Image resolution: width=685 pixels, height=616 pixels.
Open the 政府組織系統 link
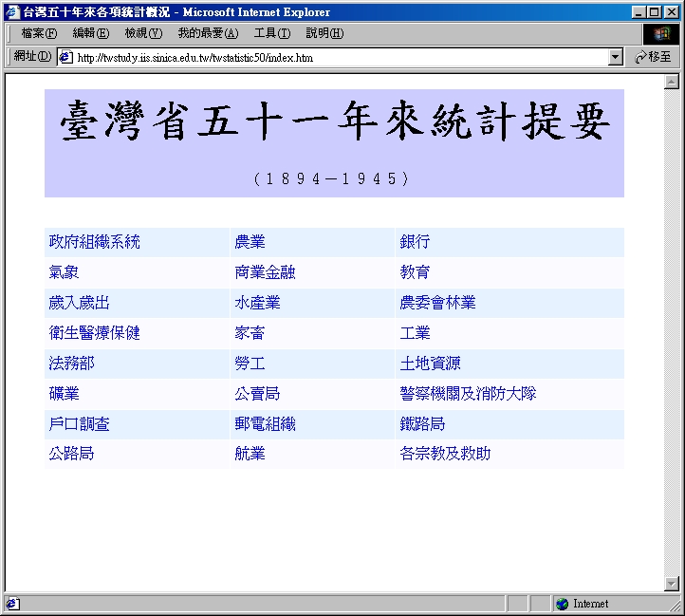(95, 242)
